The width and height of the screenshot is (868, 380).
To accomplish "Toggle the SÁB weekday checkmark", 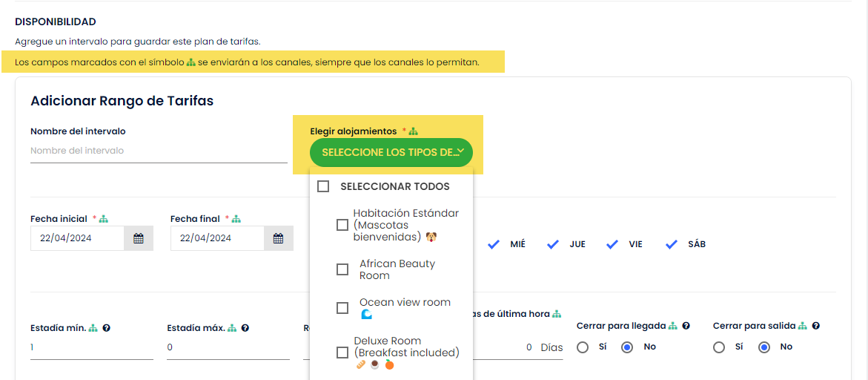I will (672, 244).
